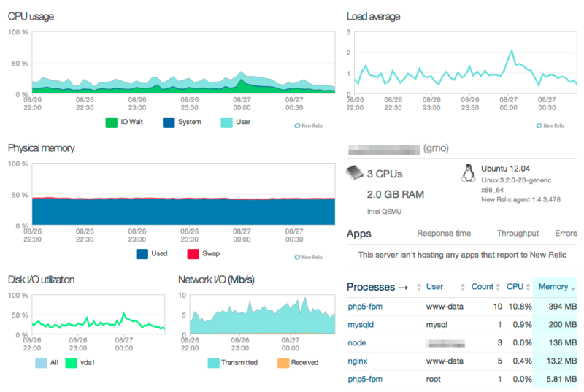584x392 pixels.
Task: Click the CPU usage peak near 08/27 00:00
Action: point(242,72)
